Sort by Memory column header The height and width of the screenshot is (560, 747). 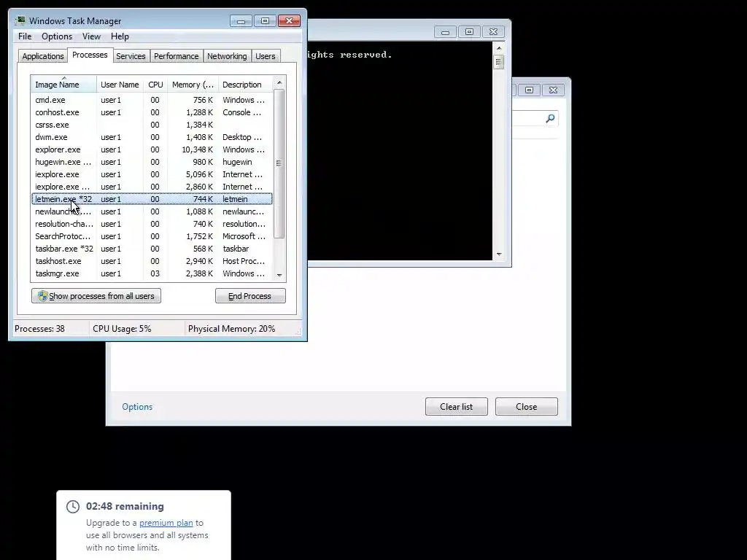193,85
